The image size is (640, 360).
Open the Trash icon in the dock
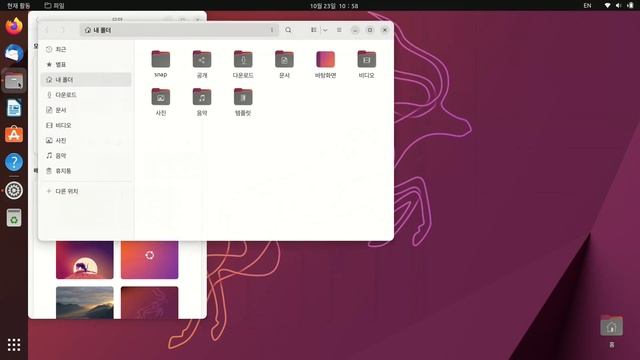(x=14, y=218)
